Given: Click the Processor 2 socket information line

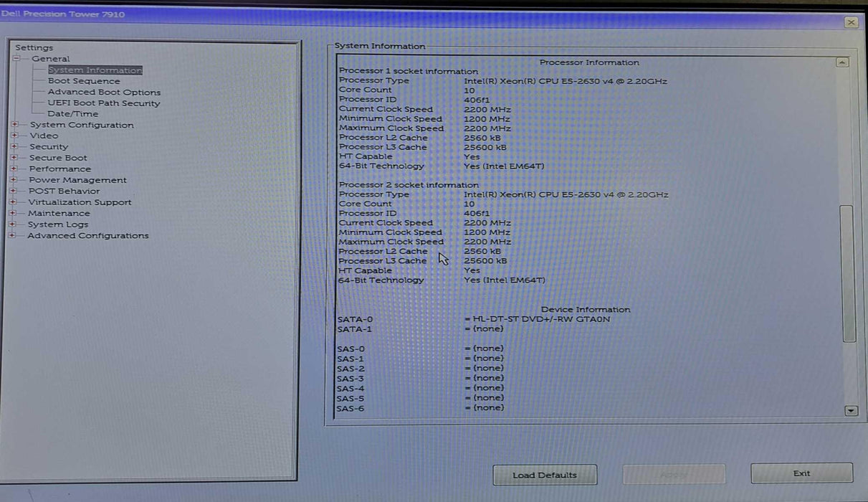Looking at the screenshot, I should [409, 185].
